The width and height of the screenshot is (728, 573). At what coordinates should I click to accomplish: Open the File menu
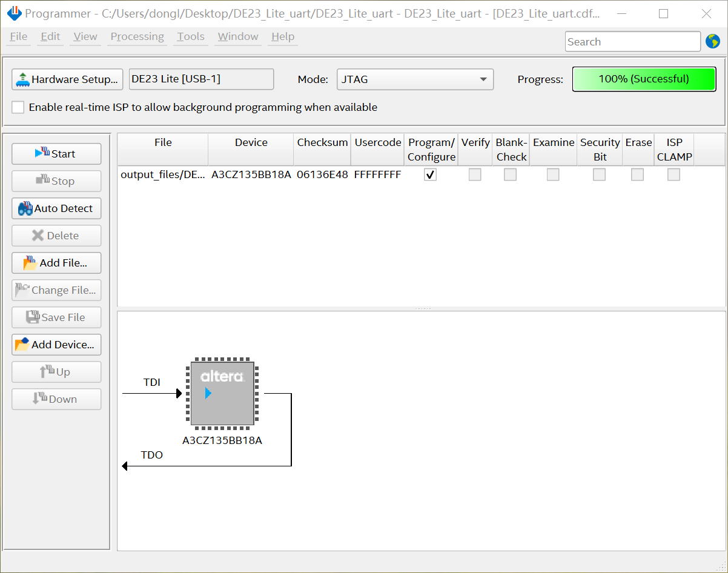click(x=19, y=36)
